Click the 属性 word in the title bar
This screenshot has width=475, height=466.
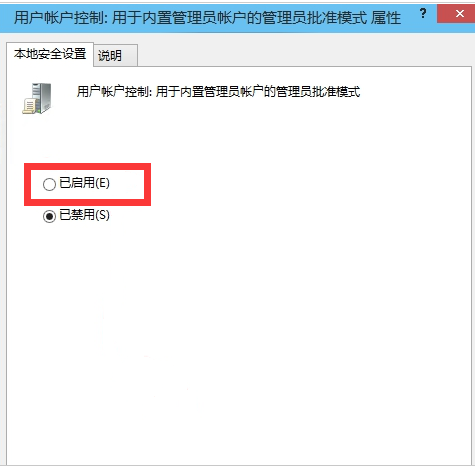(386, 17)
